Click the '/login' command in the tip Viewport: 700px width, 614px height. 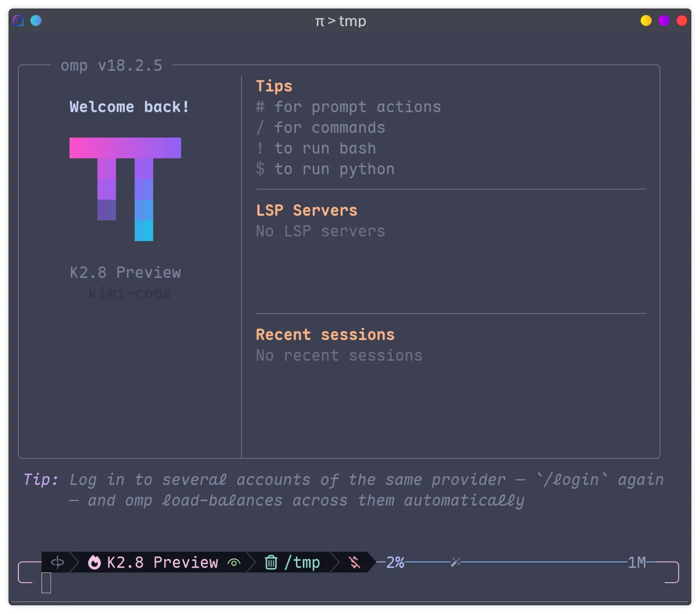(x=571, y=479)
